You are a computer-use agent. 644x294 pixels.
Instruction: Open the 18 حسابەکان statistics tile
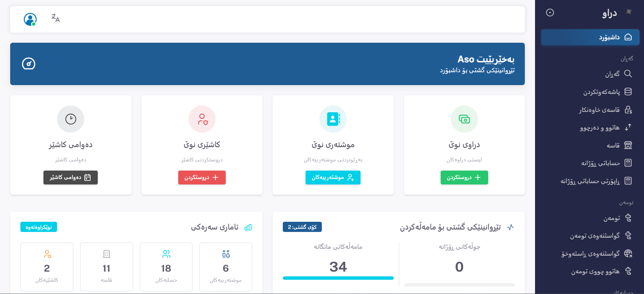[x=166, y=267]
